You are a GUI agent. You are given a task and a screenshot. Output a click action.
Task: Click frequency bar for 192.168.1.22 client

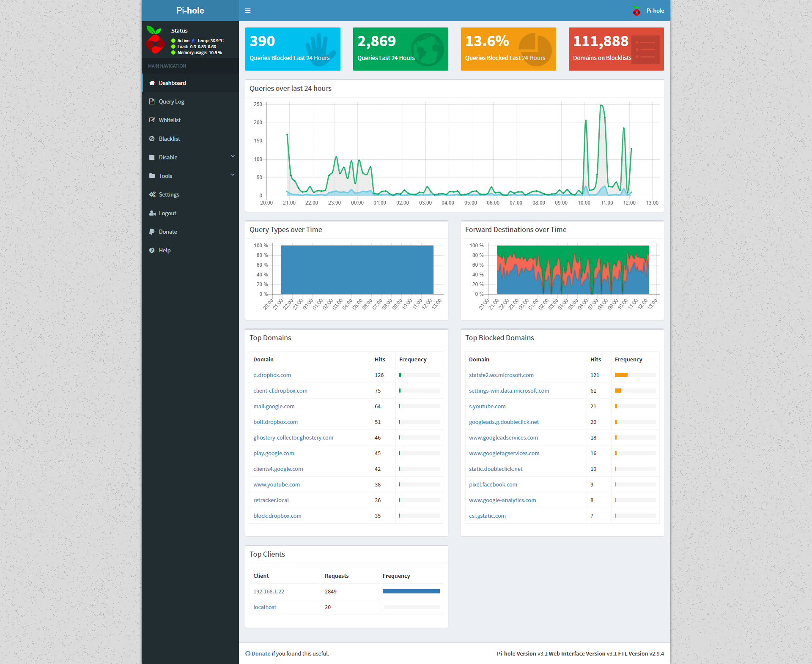[x=411, y=591]
